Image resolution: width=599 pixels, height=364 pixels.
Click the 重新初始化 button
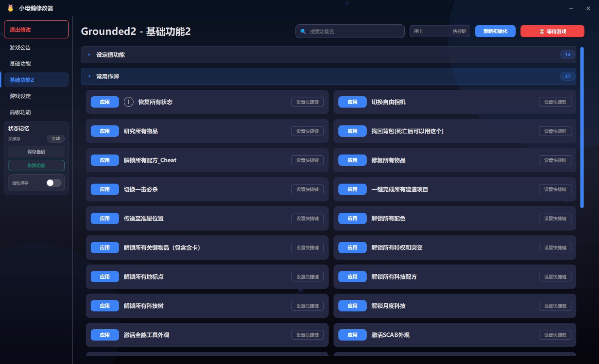pyautogui.click(x=495, y=31)
